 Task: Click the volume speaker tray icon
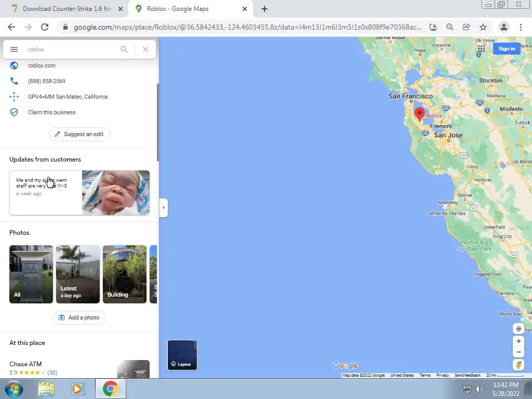click(479, 389)
